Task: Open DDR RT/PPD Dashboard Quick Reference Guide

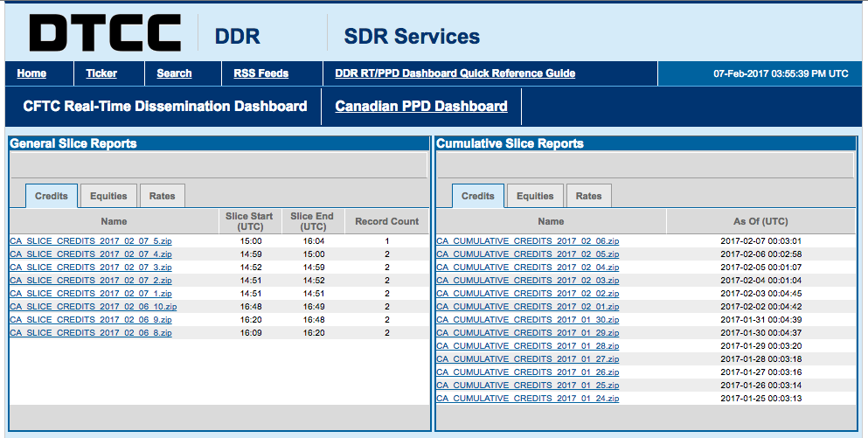Action: (x=455, y=73)
